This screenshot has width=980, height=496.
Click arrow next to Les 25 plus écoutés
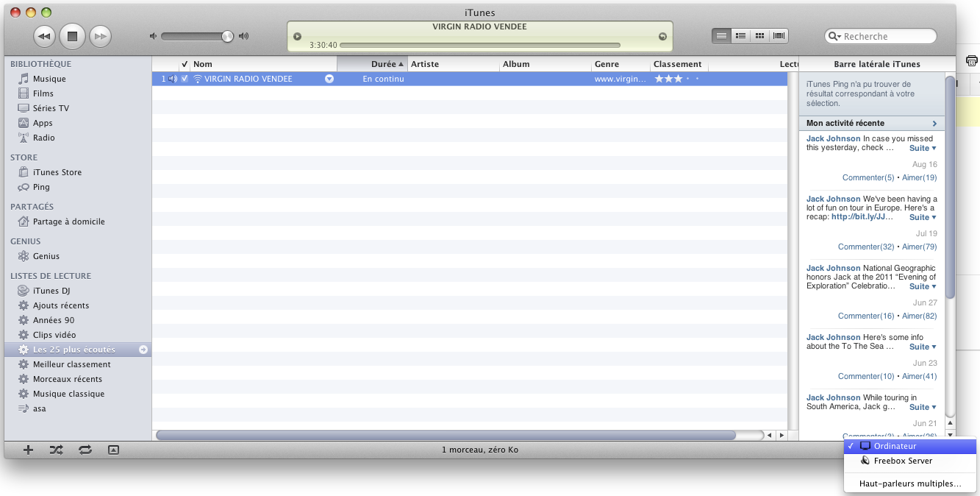point(143,350)
